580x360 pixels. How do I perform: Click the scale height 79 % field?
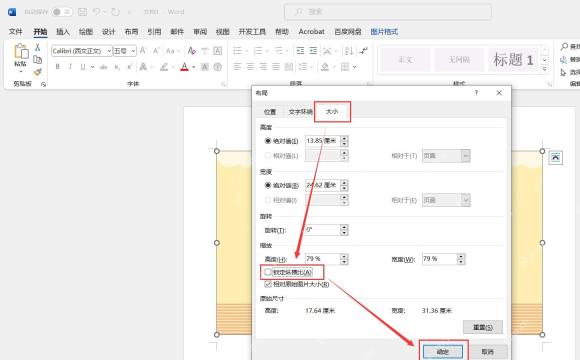click(x=322, y=259)
